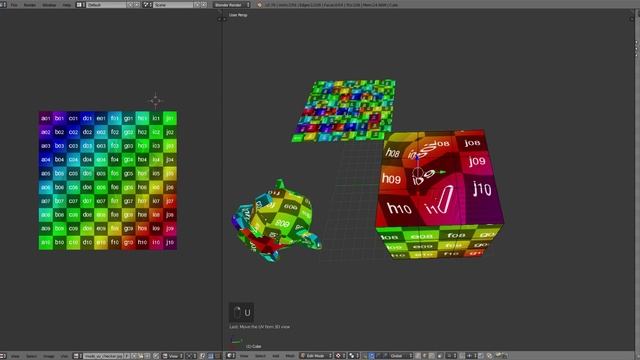The image size is (640, 360).
Task: Open the Blender Render engine dropdown
Action: (x=231, y=4)
